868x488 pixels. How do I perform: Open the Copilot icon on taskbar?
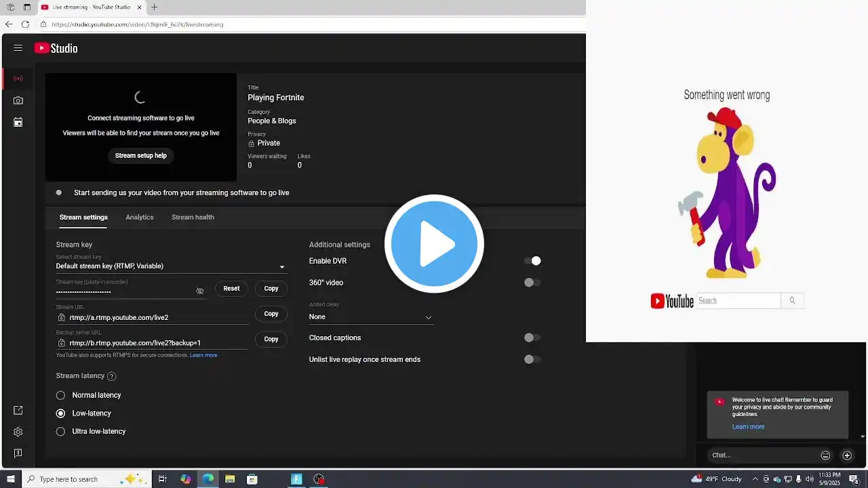[185, 479]
